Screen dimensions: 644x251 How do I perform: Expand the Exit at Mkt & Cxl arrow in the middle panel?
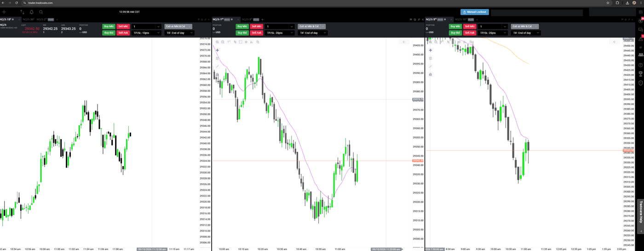[x=323, y=27]
